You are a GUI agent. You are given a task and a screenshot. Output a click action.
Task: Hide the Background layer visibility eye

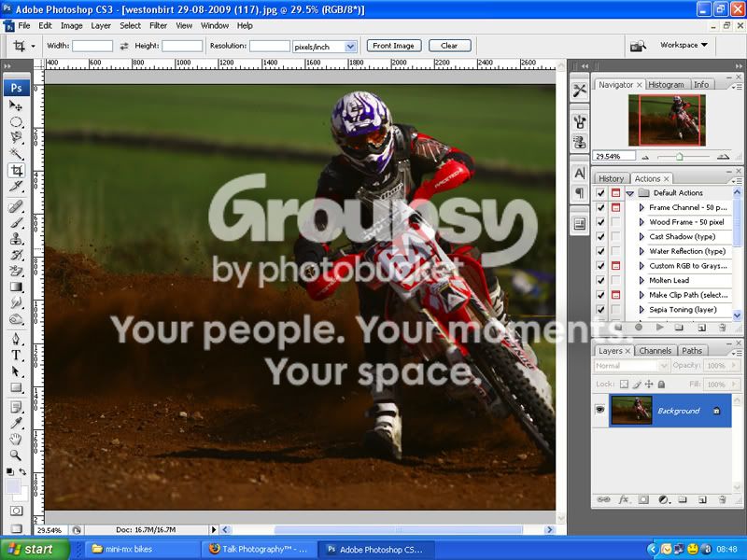(x=599, y=410)
